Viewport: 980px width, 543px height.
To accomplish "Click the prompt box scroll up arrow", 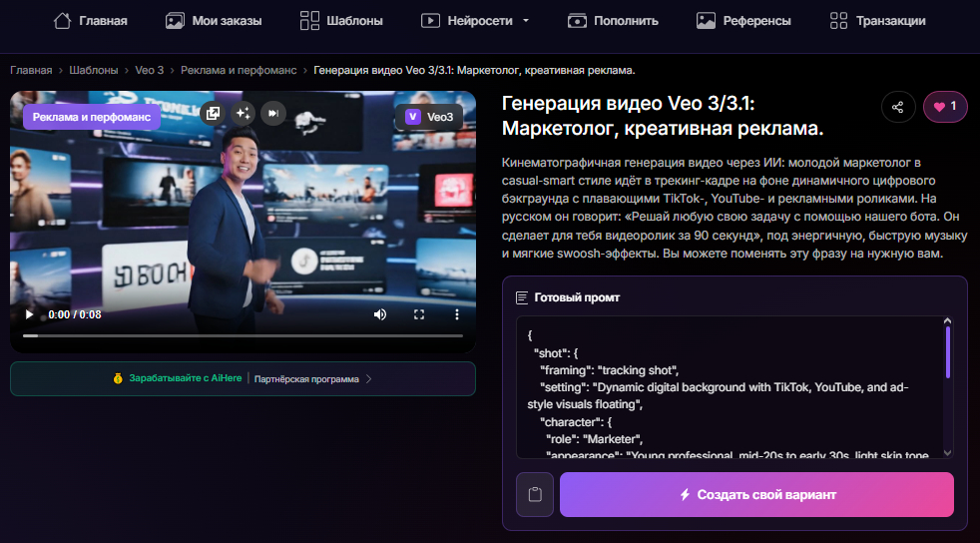I will click(x=947, y=321).
